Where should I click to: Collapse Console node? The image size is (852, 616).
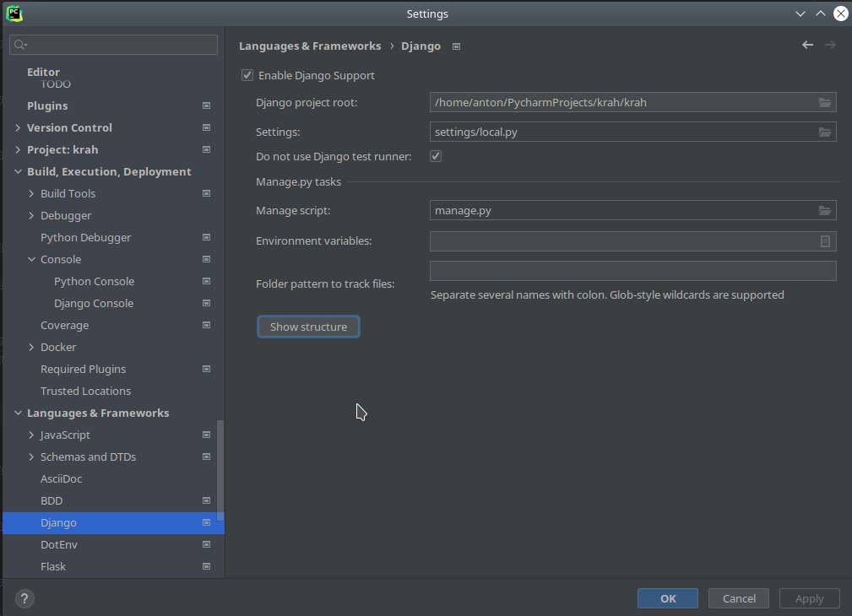click(x=31, y=260)
